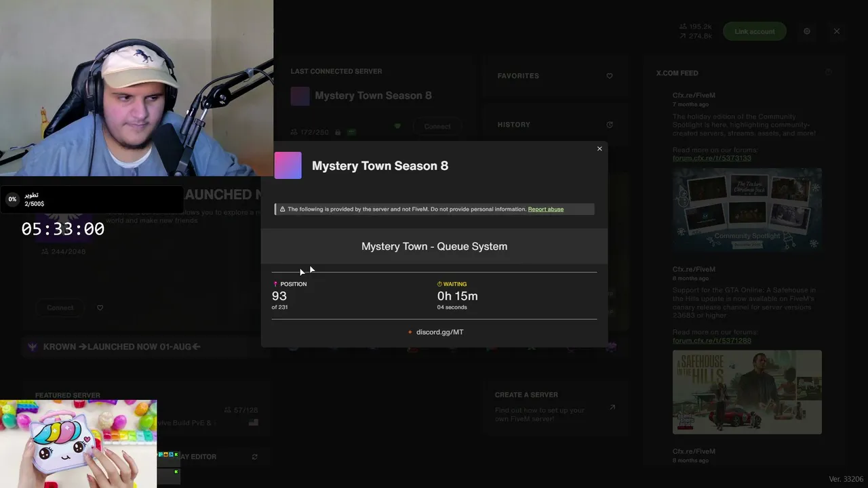The width and height of the screenshot is (868, 488).
Task: Click the History clock icon
Action: (610, 125)
